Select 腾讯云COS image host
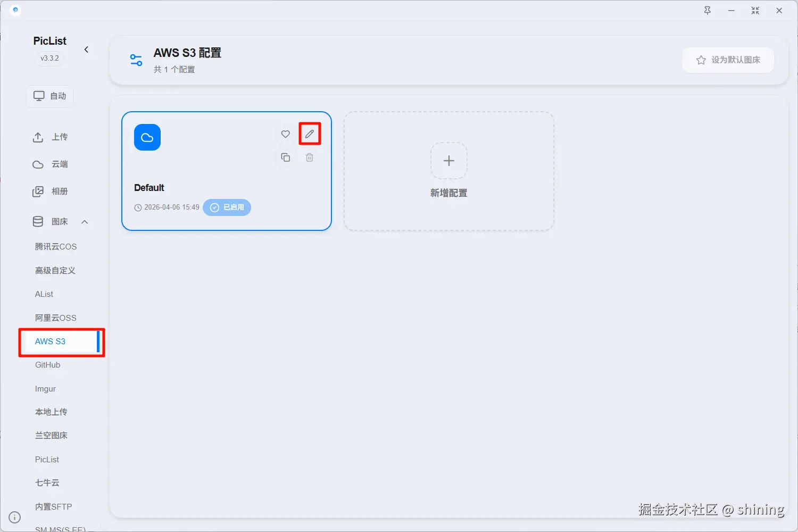 point(56,247)
